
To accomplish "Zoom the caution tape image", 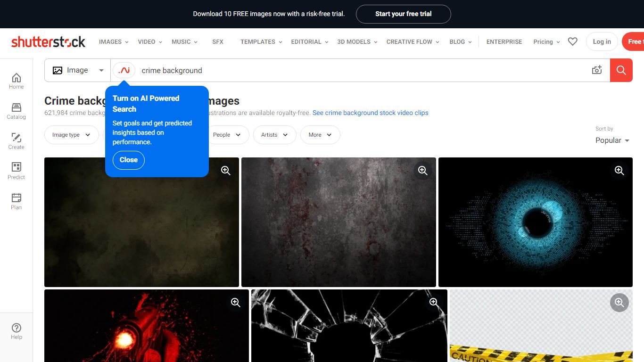I will tap(619, 303).
